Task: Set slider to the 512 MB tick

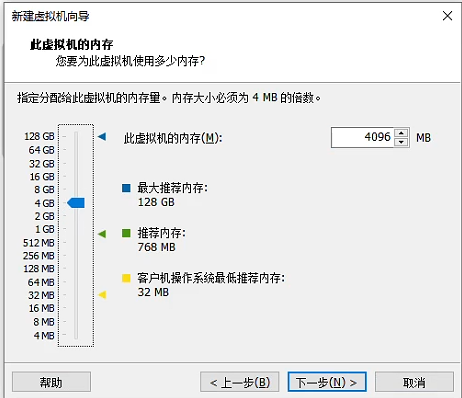Action: point(76,243)
